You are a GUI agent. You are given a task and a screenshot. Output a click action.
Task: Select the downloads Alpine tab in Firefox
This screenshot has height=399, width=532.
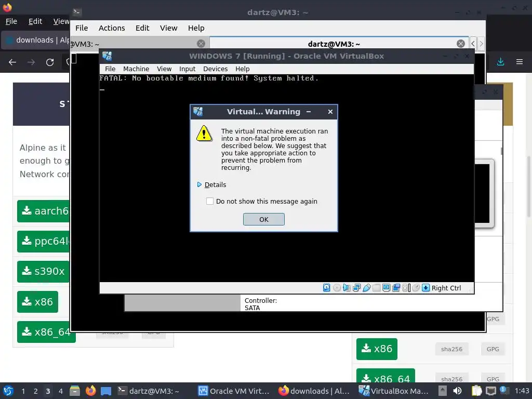tap(36, 40)
